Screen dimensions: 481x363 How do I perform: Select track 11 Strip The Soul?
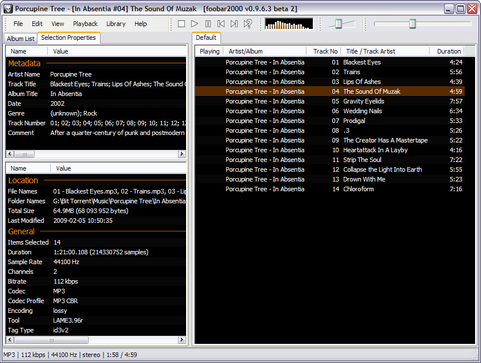point(330,160)
